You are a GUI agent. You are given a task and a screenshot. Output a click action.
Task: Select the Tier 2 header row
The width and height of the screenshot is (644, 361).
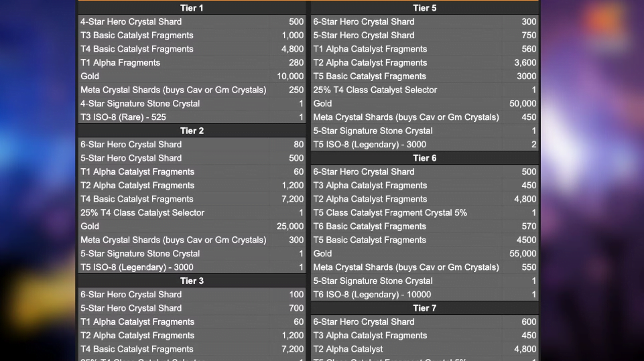coord(192,131)
